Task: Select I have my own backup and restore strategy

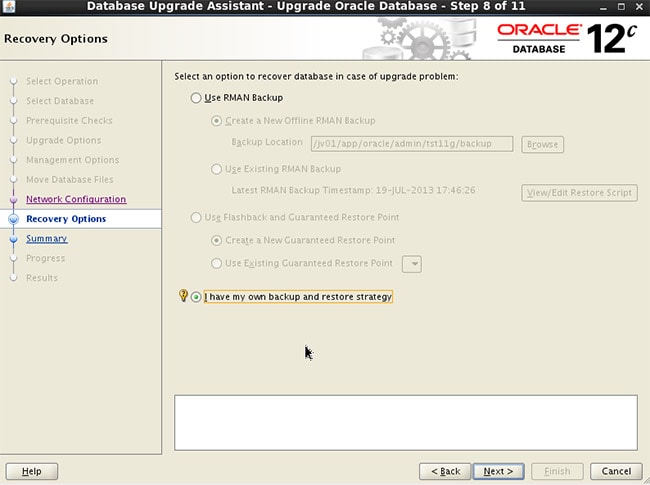Action: [x=196, y=297]
